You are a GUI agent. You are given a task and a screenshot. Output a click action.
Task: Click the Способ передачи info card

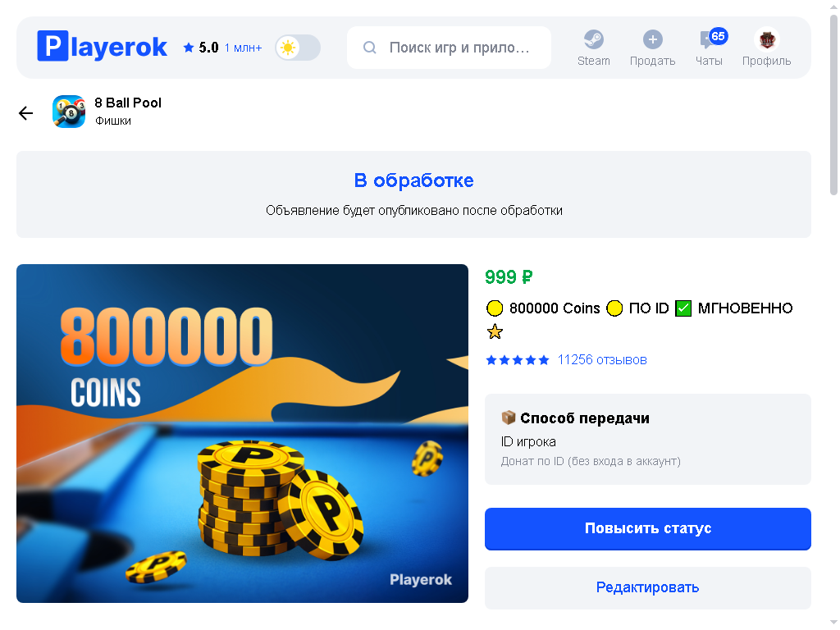pos(648,440)
